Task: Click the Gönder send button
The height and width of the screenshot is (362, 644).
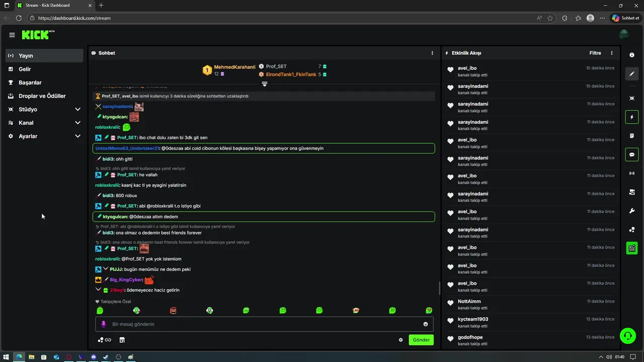Action: click(421, 340)
